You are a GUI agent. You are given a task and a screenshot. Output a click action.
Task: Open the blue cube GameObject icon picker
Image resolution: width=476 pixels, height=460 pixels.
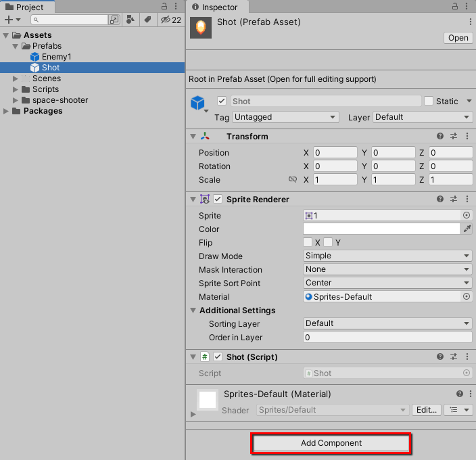pyautogui.click(x=199, y=103)
